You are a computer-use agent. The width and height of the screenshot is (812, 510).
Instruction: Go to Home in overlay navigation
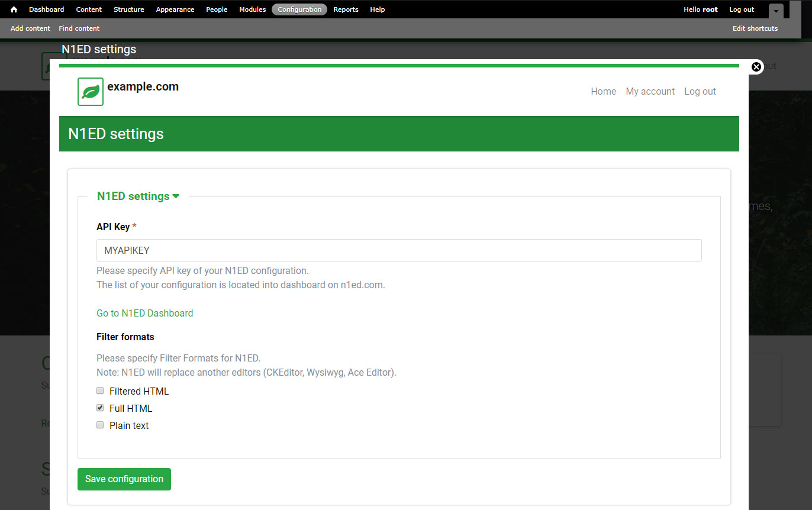603,91
